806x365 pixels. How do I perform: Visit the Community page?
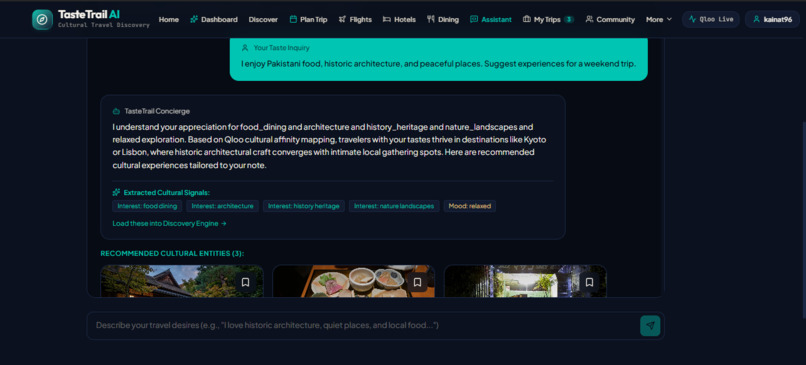coord(610,20)
